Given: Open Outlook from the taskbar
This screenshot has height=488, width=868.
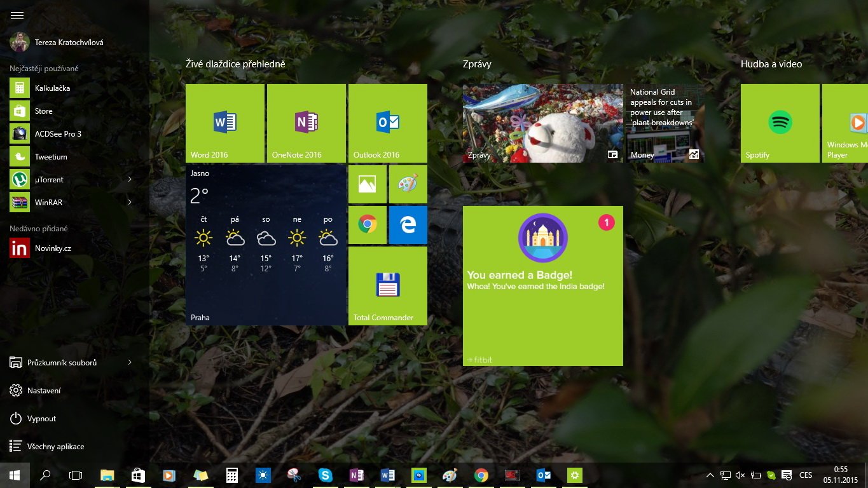Looking at the screenshot, I should (x=544, y=475).
